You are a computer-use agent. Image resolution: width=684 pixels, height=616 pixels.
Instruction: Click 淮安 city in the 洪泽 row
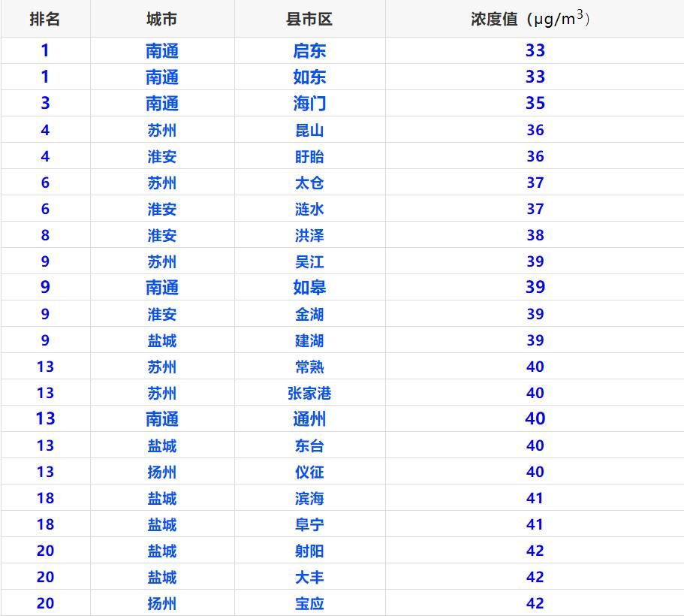pyautogui.click(x=162, y=235)
